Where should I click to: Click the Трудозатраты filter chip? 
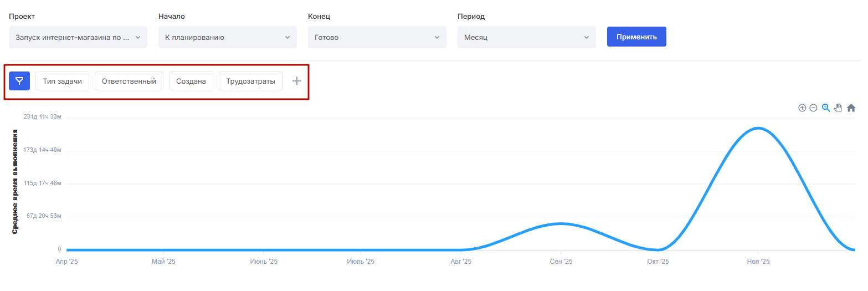point(251,81)
